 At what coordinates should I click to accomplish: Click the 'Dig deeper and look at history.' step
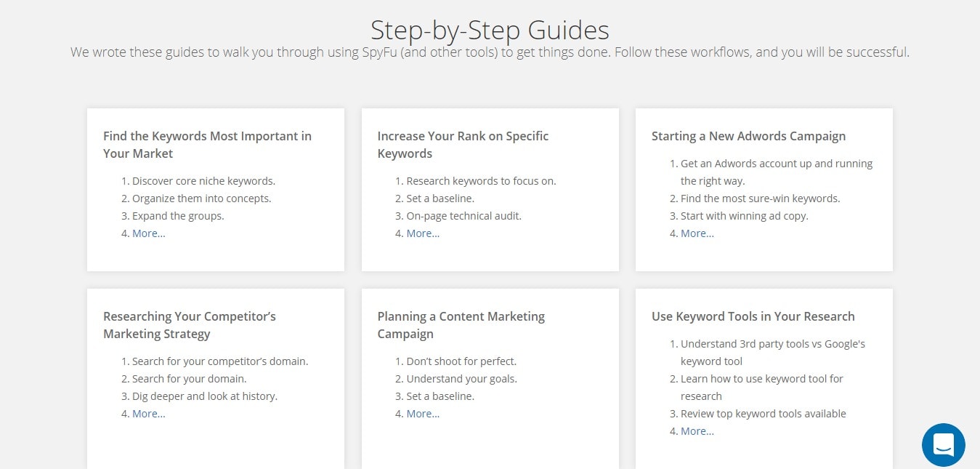205,396
